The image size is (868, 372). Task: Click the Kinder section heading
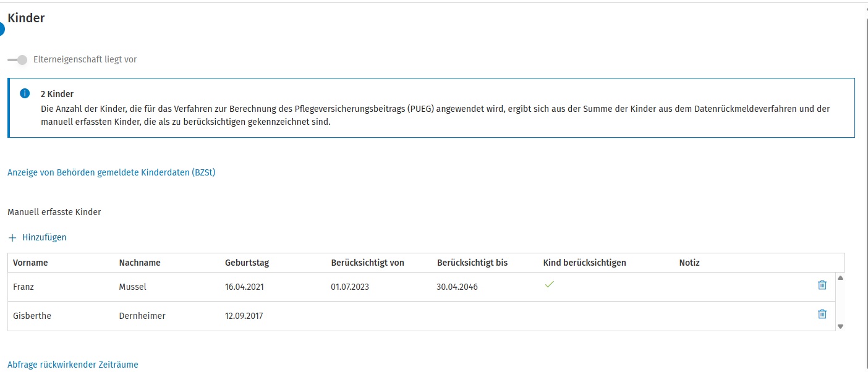point(26,18)
